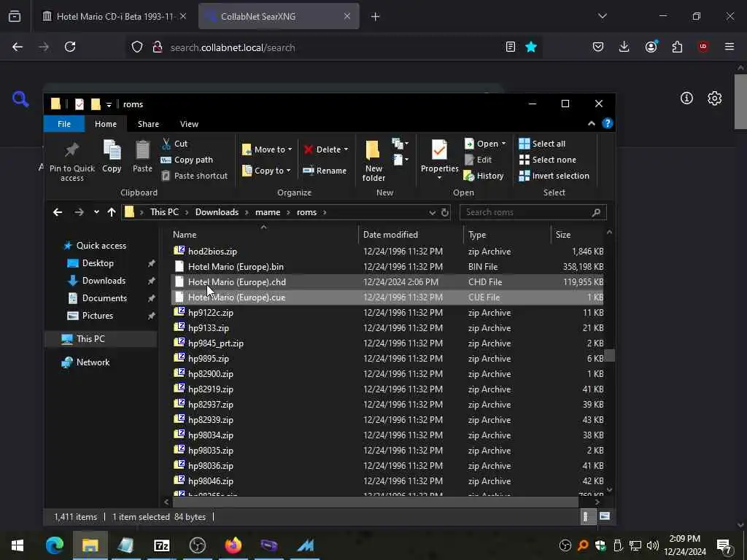Screen dimensions: 747x560
Task: Navigate back in File Explorer
Action: pos(58,212)
